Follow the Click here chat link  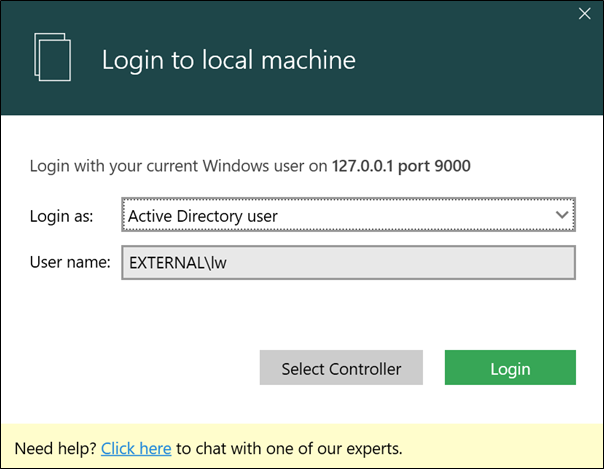[x=136, y=449]
